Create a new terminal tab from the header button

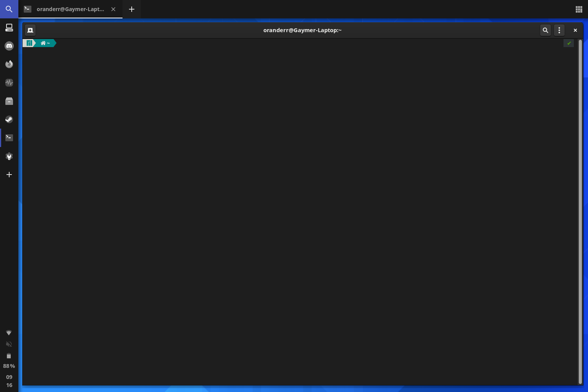click(x=30, y=30)
